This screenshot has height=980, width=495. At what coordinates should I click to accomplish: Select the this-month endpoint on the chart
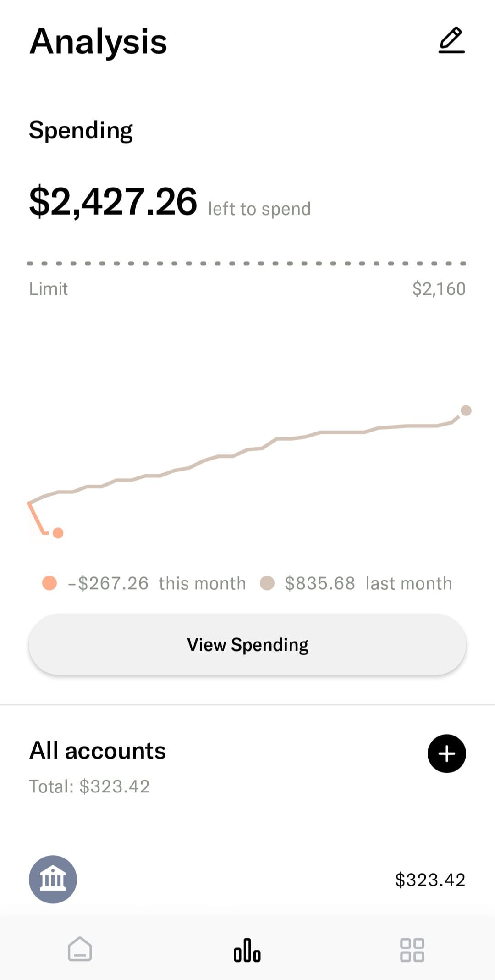(58, 533)
